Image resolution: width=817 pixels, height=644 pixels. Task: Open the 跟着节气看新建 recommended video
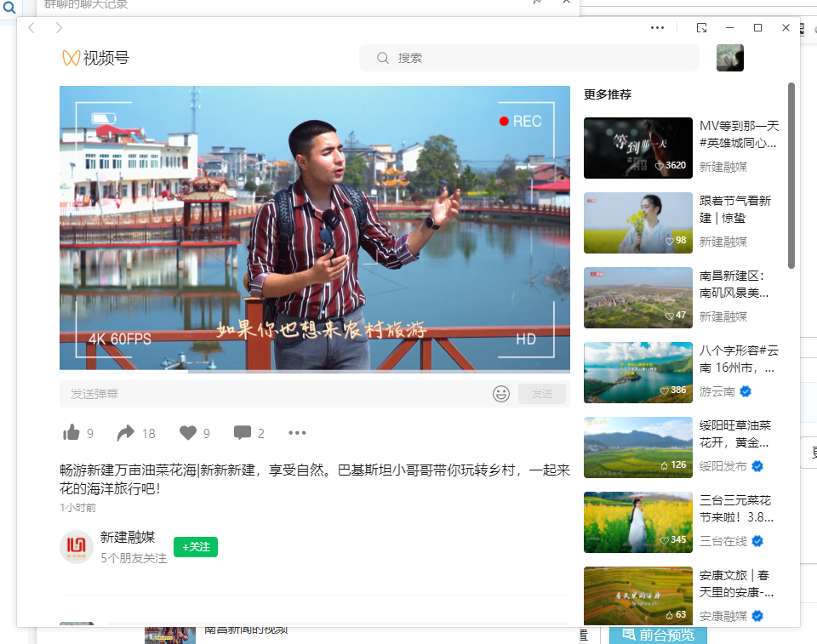coord(638,223)
